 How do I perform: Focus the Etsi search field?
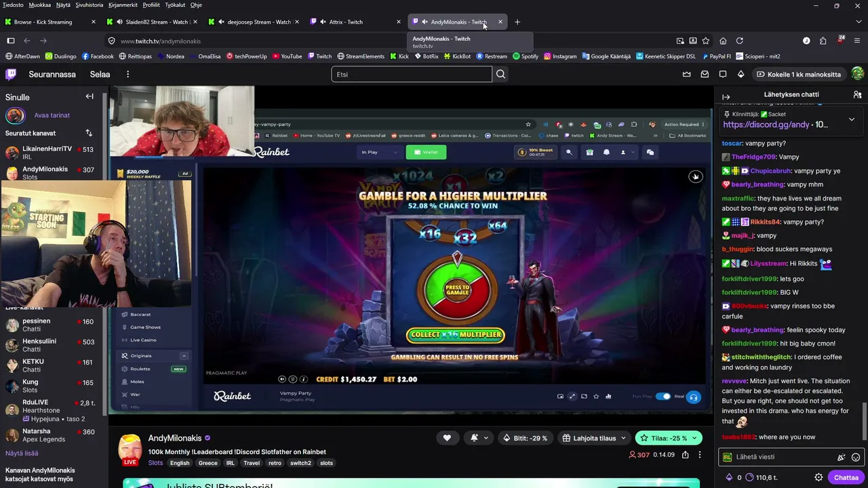(412, 74)
